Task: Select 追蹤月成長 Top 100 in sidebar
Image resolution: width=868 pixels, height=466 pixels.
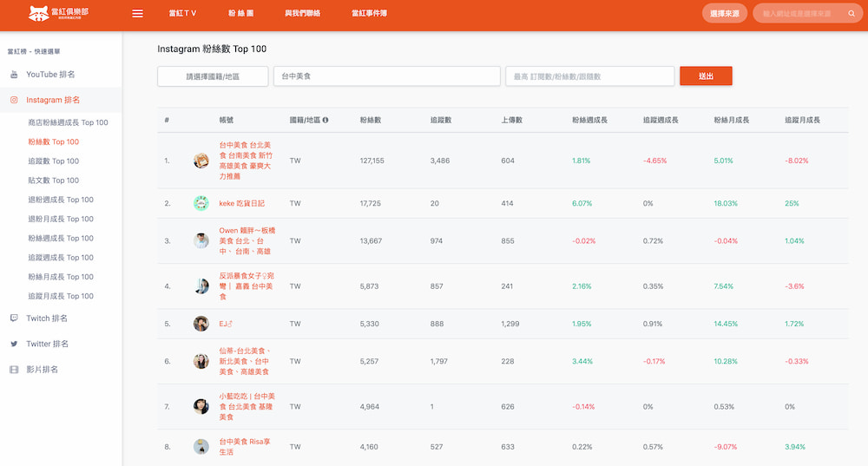Action: [61, 296]
